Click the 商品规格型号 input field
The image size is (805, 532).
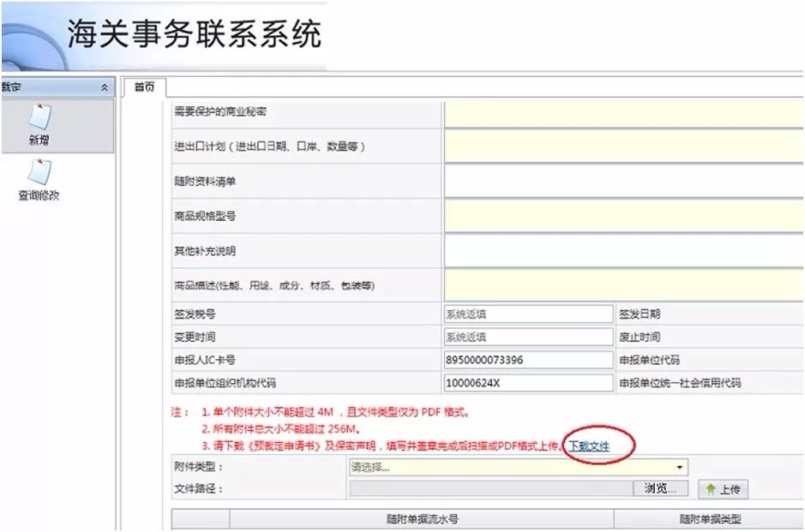click(x=624, y=216)
